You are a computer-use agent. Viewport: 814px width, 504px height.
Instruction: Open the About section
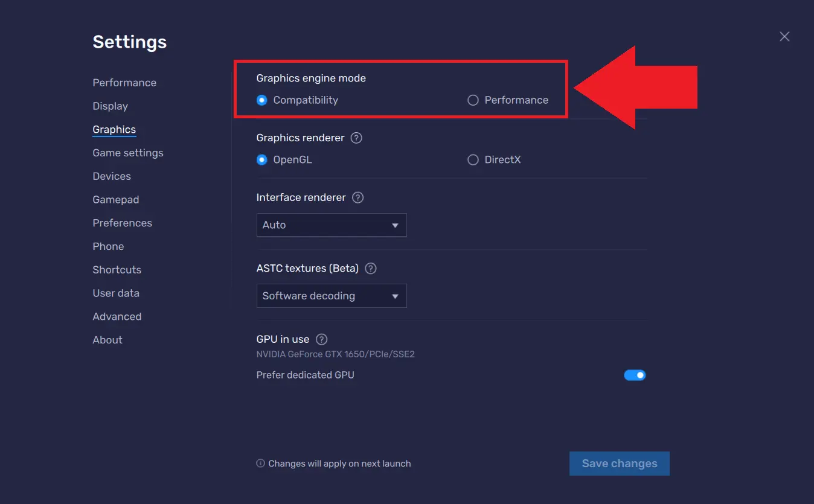107,340
